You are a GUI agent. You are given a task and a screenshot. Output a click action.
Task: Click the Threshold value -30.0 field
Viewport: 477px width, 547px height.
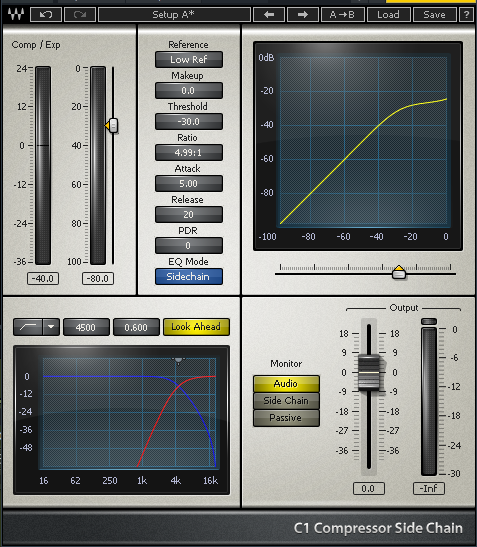189,121
